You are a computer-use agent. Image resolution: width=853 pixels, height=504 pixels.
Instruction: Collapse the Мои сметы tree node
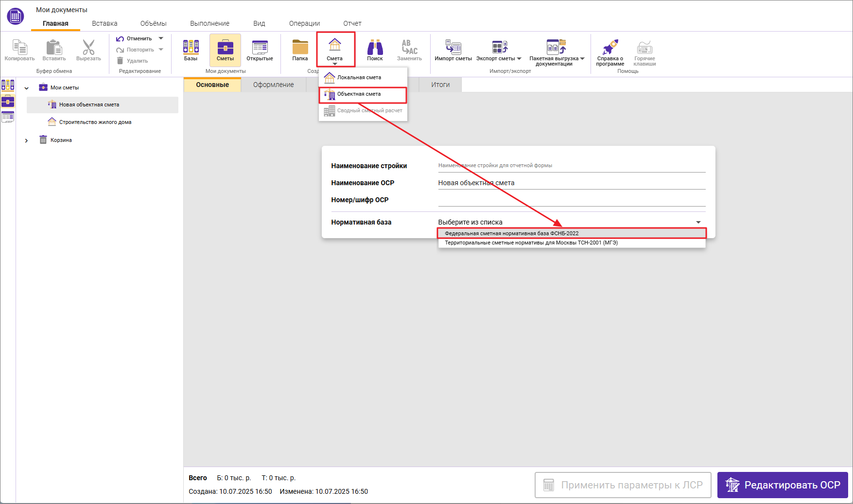(x=27, y=88)
